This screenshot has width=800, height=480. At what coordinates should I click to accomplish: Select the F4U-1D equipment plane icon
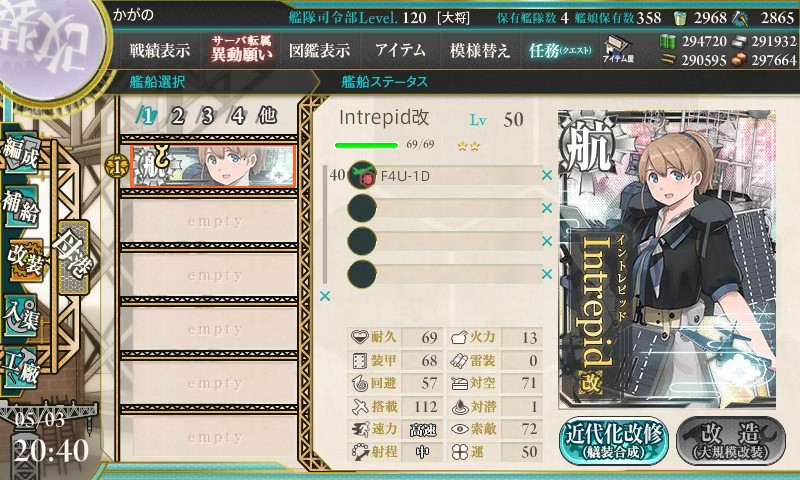click(x=362, y=175)
